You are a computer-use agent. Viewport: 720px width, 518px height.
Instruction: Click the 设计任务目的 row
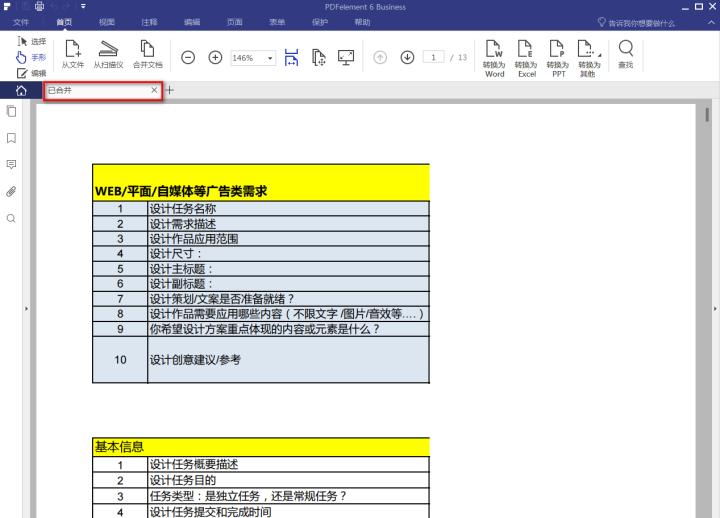(261, 480)
